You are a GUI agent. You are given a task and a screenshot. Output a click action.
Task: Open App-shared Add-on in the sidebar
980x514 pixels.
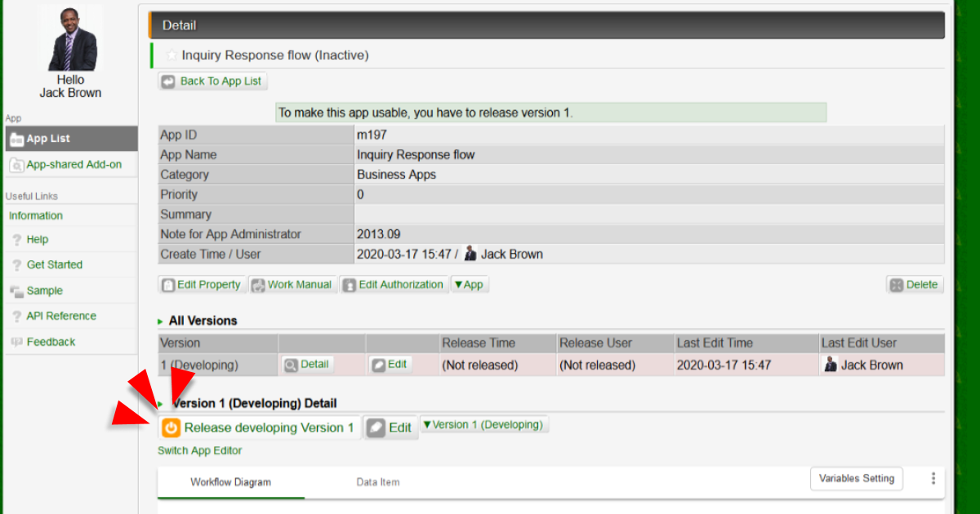coord(73,165)
